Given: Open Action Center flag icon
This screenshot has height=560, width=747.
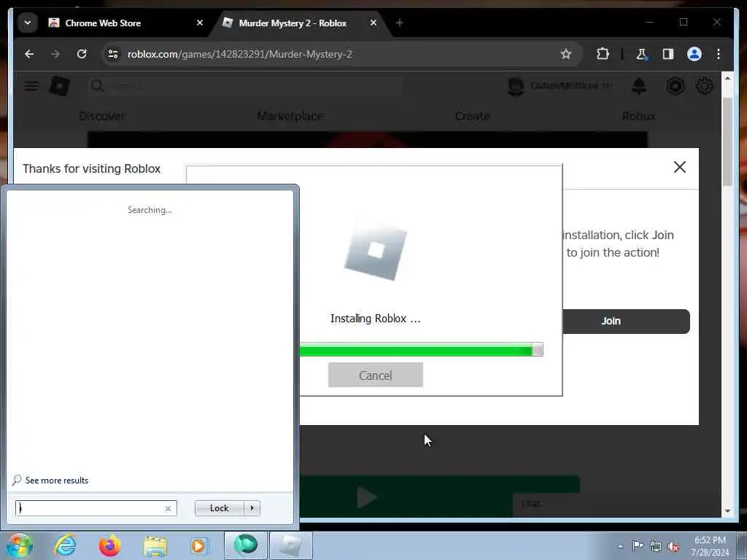Looking at the screenshot, I should [638, 545].
